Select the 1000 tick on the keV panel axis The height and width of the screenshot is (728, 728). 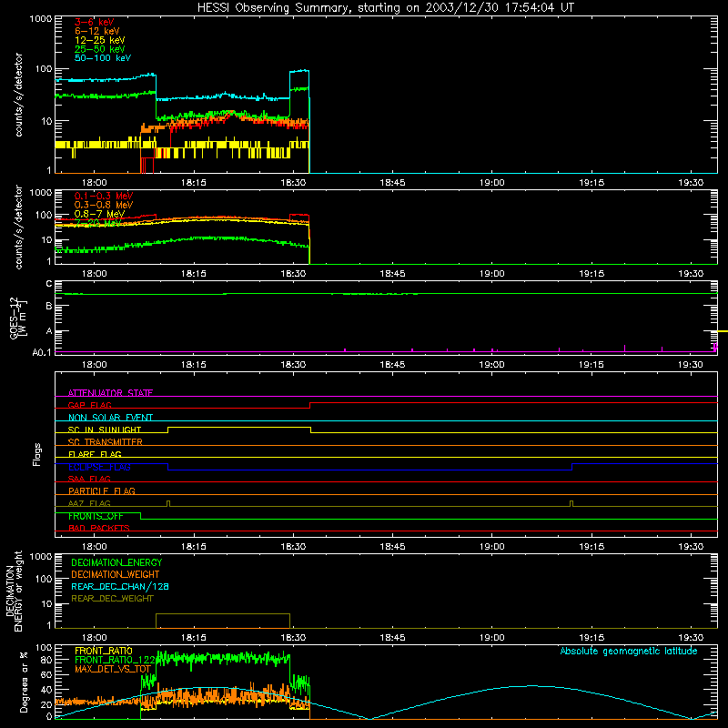pyautogui.click(x=41, y=19)
